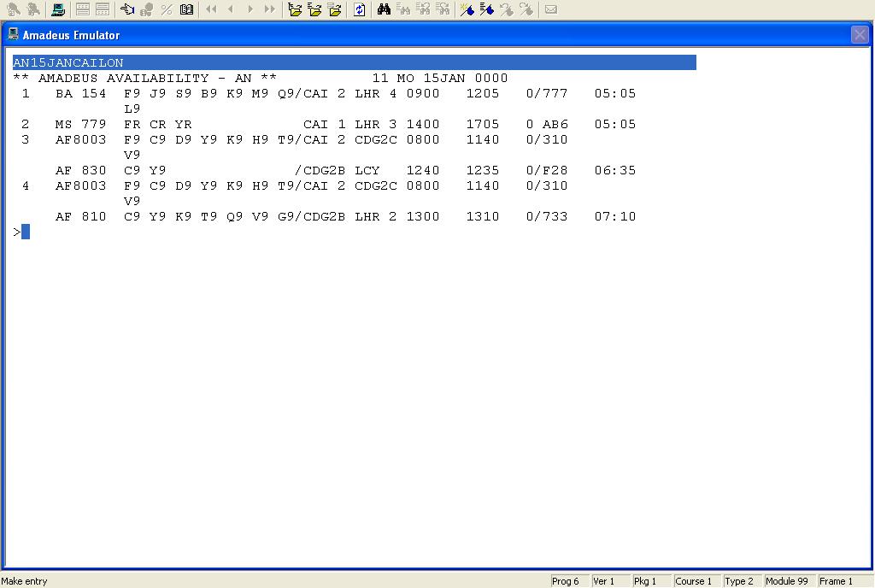875x588 pixels.
Task: Click the double-left rewind arrows icon
Action: pyautogui.click(x=211, y=9)
